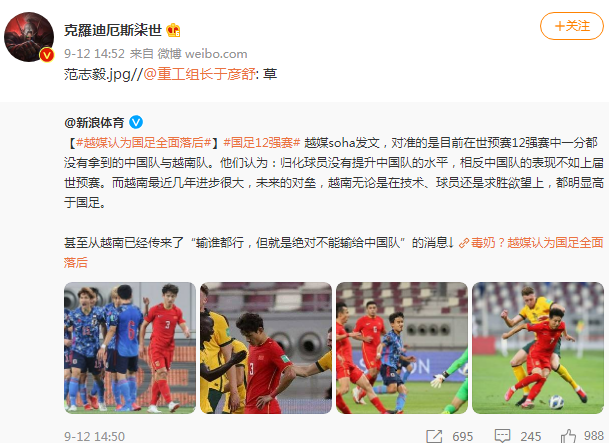Open fourth photo with ball tackle
609x443 pixels.
click(x=538, y=348)
